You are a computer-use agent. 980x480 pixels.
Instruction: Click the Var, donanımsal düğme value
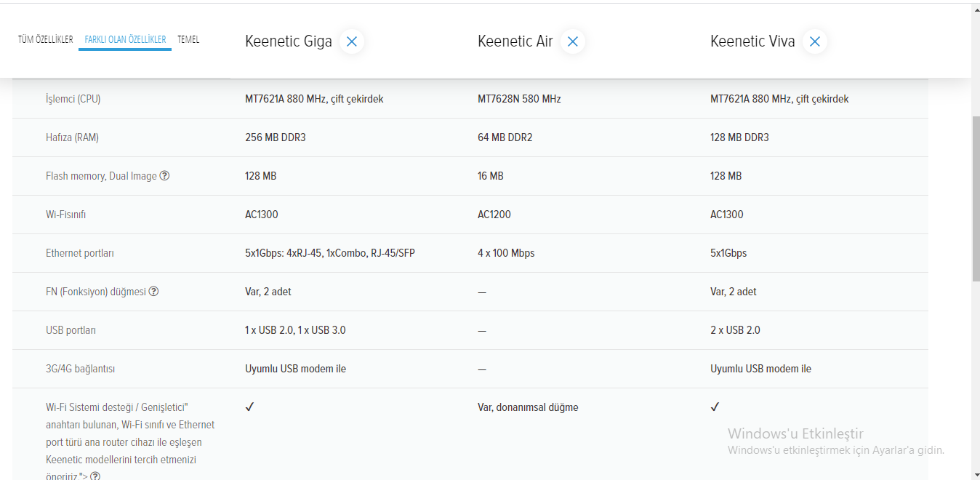coord(528,407)
